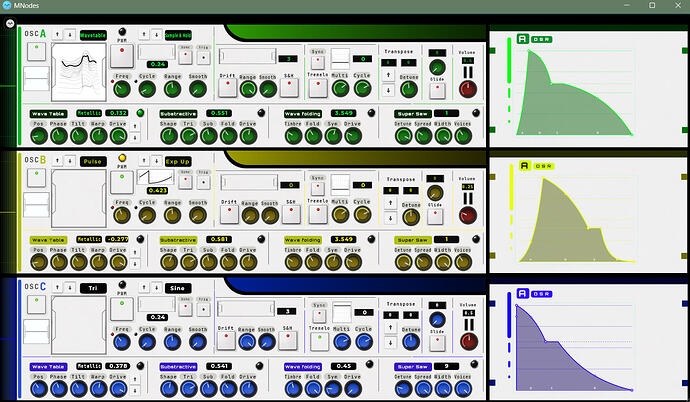Click the large PWM button in OSC A
The height and width of the screenshot is (402, 690).
(x=122, y=56)
